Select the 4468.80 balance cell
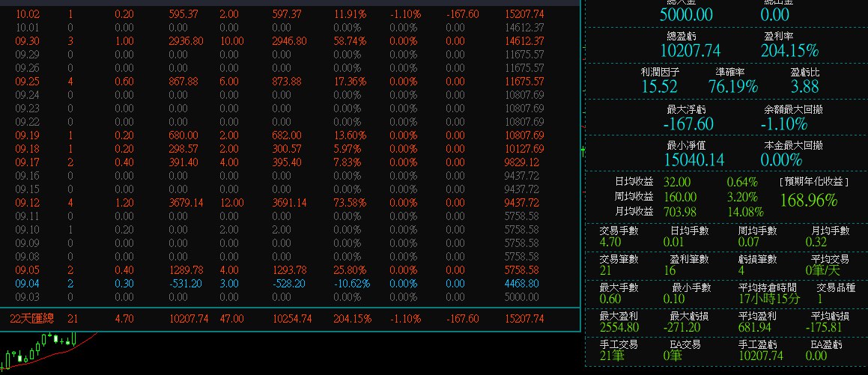The height and width of the screenshot is (375, 868). (x=521, y=283)
